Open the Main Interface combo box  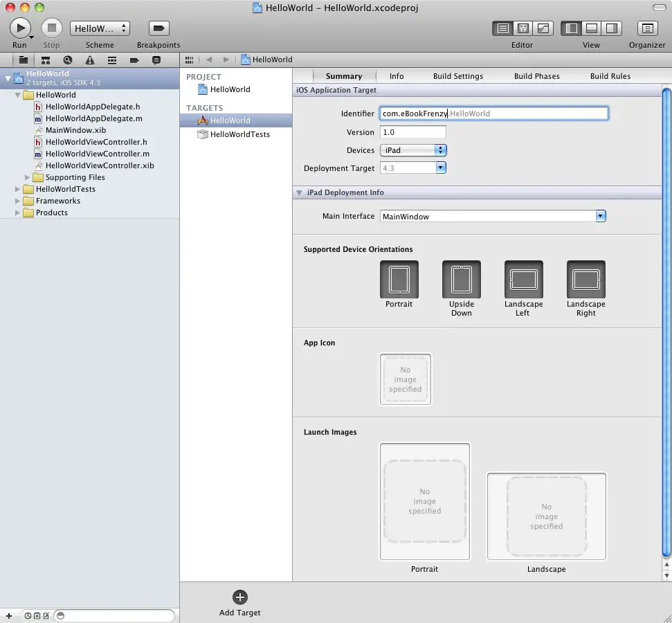coord(600,217)
